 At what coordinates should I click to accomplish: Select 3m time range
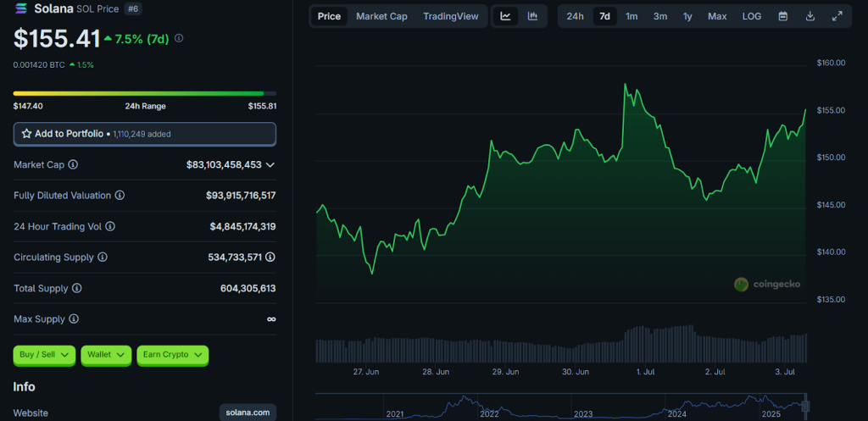tap(659, 16)
